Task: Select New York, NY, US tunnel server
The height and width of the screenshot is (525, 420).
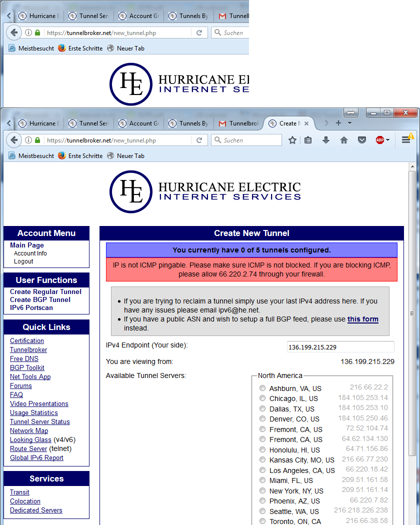Action: pyautogui.click(x=262, y=490)
